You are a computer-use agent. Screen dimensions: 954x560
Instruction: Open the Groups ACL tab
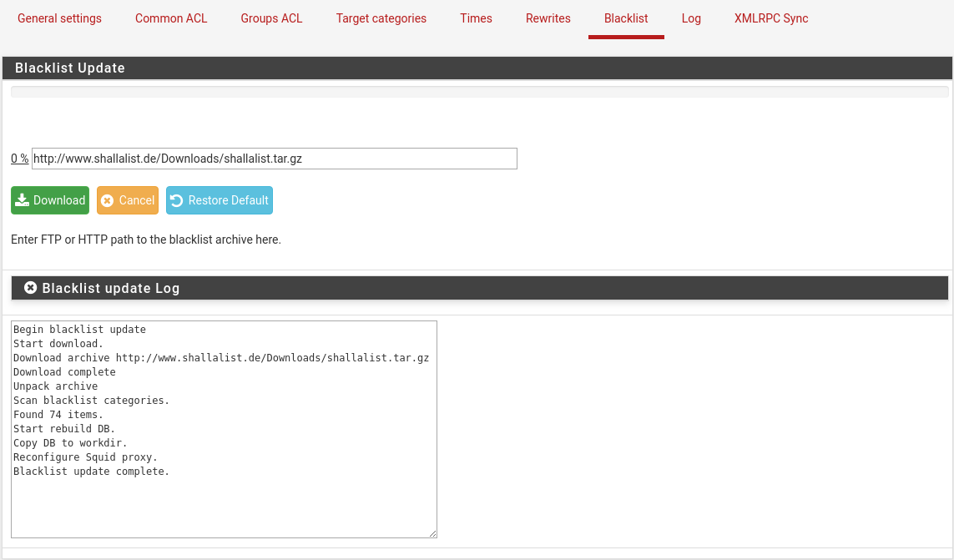pos(271,18)
